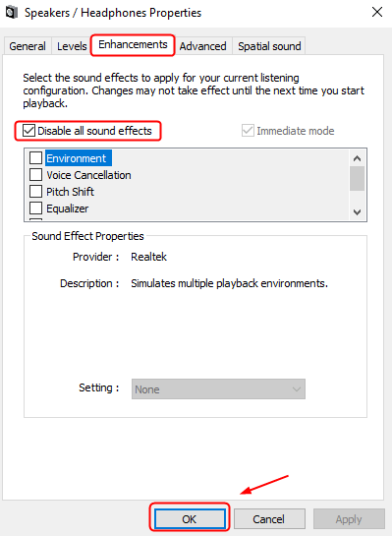The image size is (392, 536).
Task: Enable the Environment effect checkbox
Action: [x=35, y=158]
